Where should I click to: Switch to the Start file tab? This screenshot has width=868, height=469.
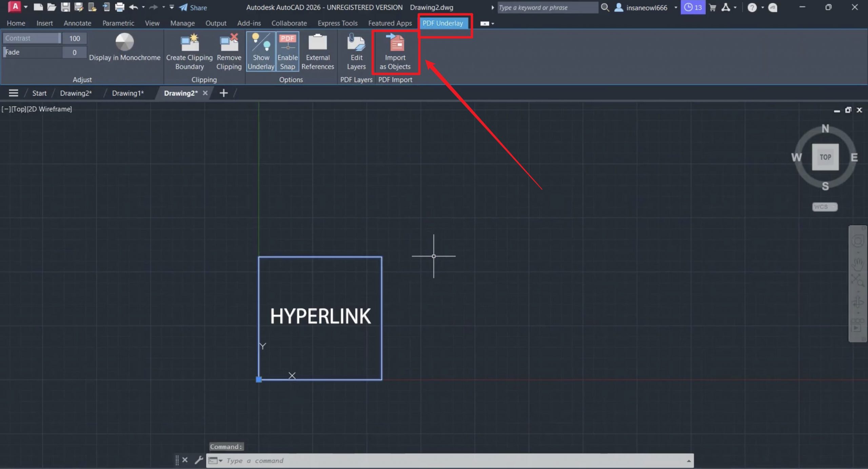point(39,93)
